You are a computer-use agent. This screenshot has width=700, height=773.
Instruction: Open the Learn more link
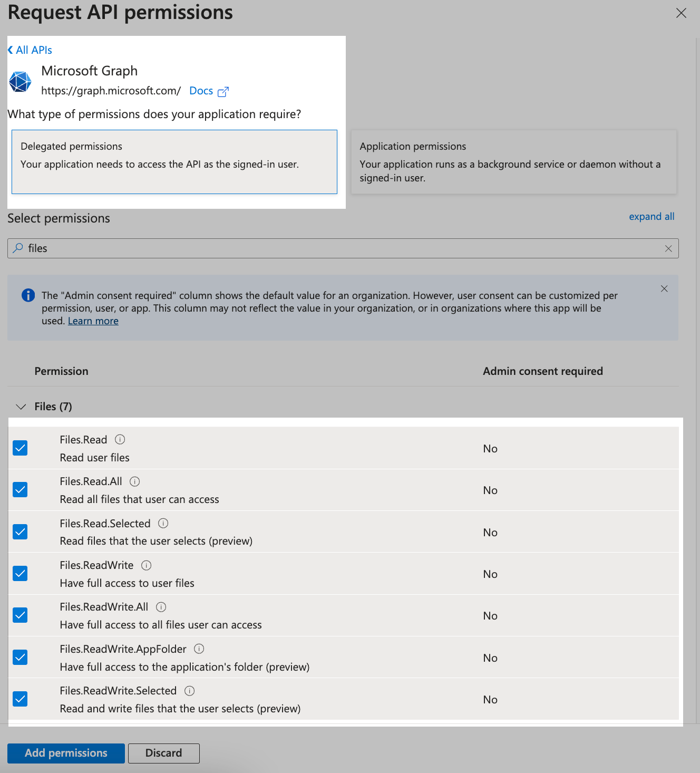click(x=93, y=321)
